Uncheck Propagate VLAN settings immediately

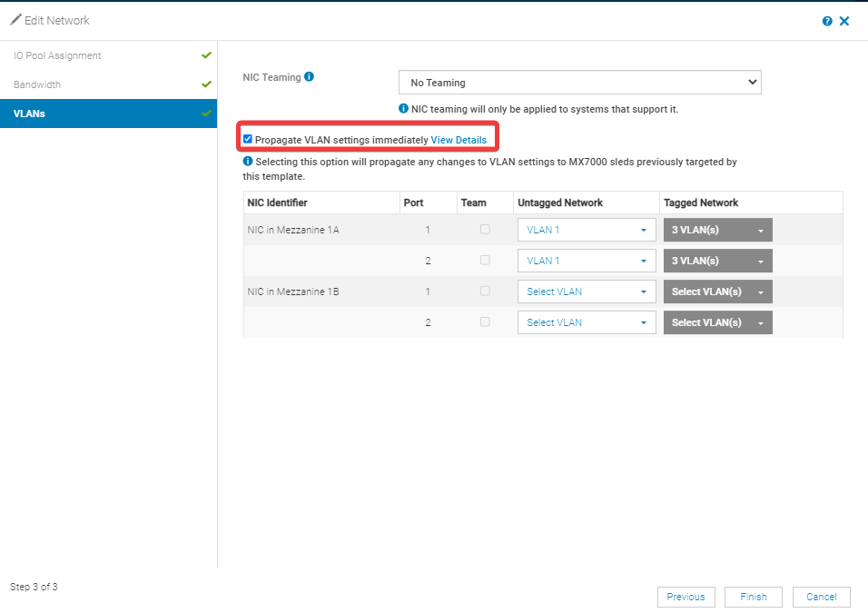coord(247,138)
